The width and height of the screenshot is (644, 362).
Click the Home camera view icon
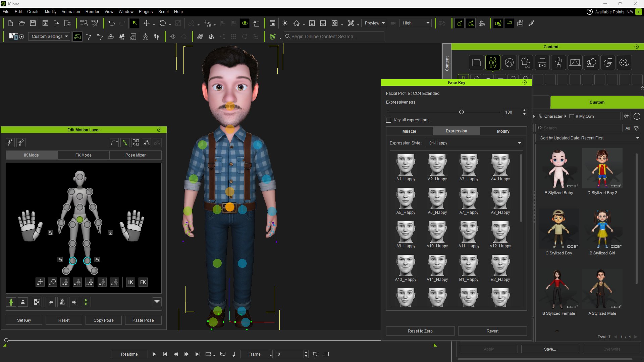tap(297, 23)
